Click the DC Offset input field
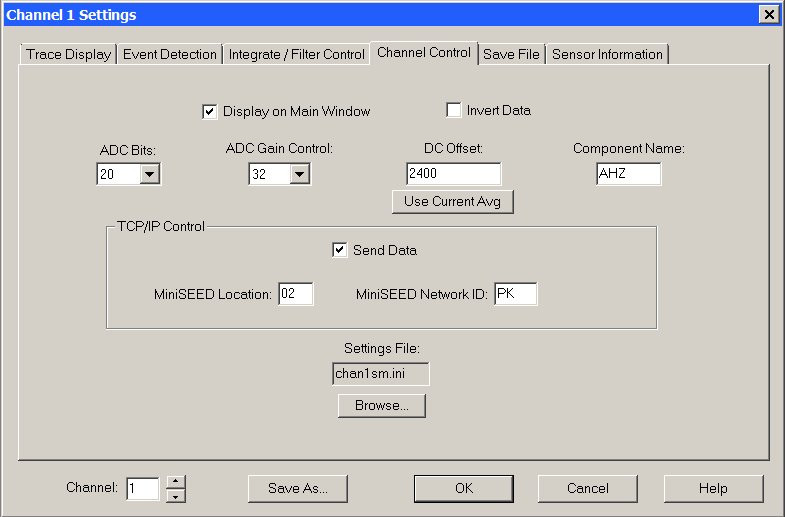The height and width of the screenshot is (517, 785). [453, 174]
